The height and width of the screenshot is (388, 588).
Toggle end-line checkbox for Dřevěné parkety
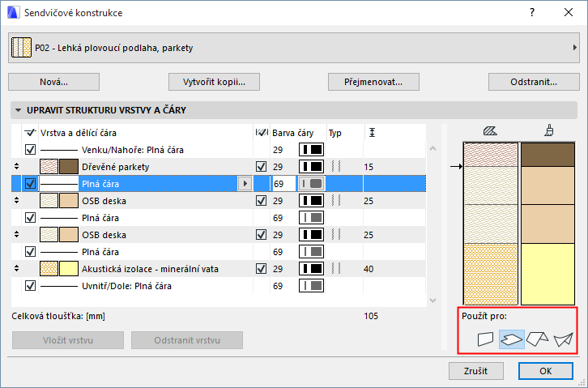[261, 166]
